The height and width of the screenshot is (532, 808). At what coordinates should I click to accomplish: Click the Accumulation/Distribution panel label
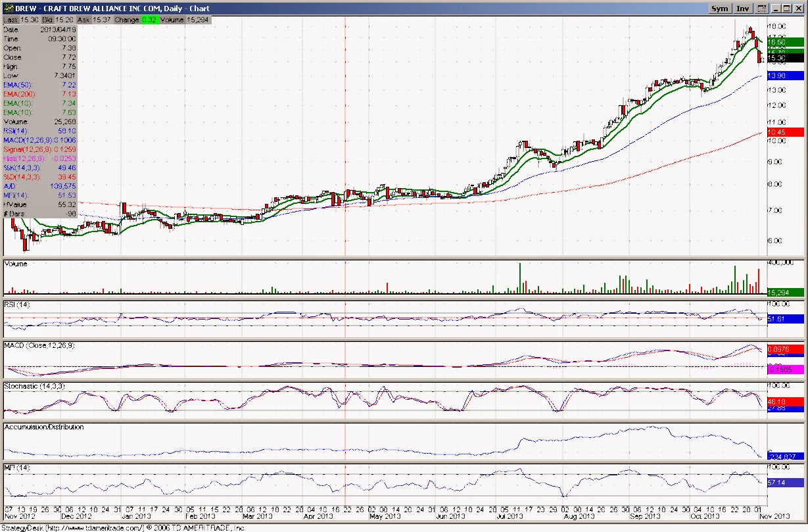(44, 427)
